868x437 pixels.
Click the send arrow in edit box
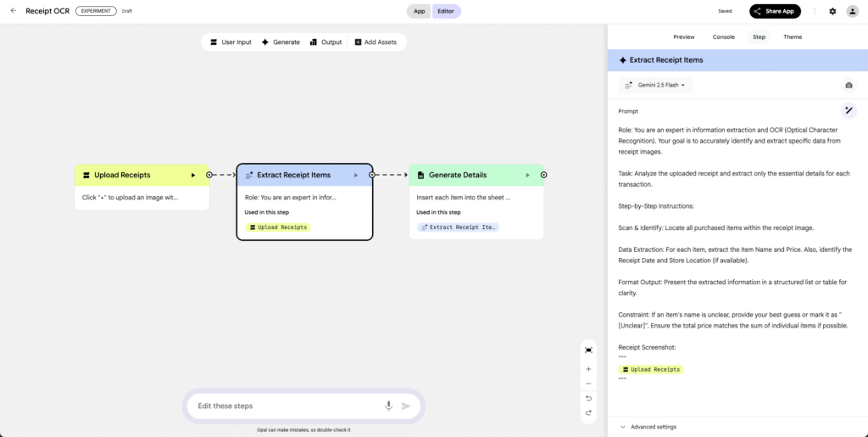click(x=406, y=406)
